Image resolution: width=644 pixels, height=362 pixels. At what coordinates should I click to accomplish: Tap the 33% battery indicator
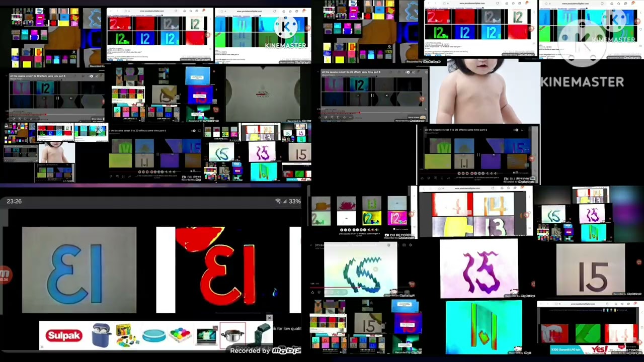295,201
